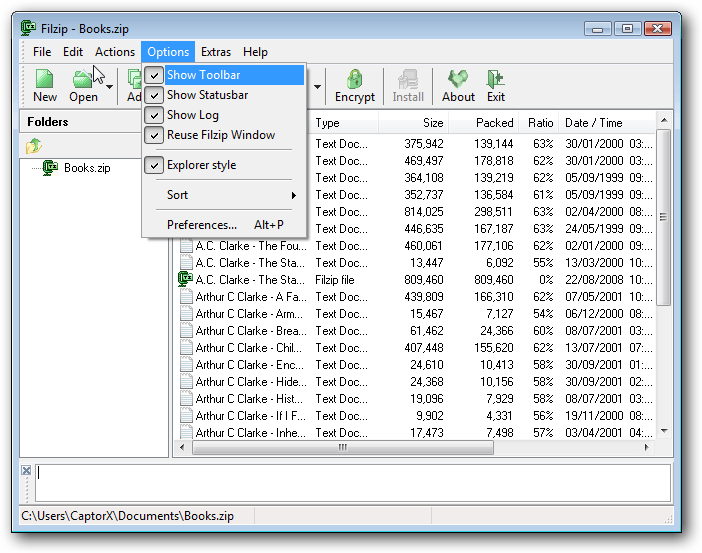Click the document icon of Arthur C Clarke - Brea...

[x=186, y=330]
